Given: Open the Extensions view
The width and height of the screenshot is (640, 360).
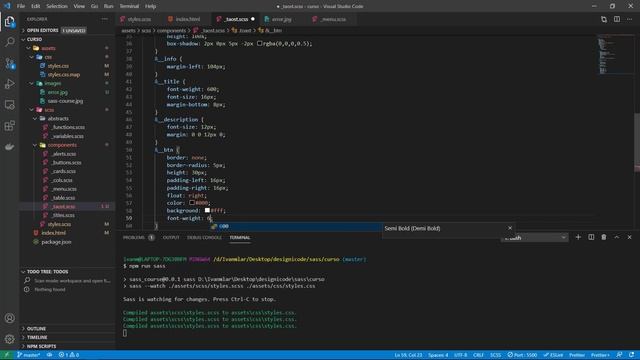Looking at the screenshot, I should coord(9,125).
